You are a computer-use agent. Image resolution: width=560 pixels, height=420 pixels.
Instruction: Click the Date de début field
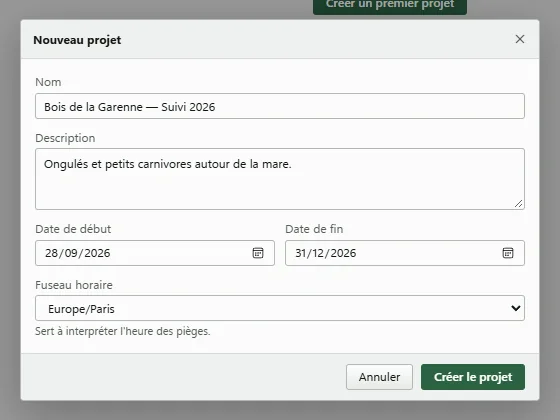pyautogui.click(x=155, y=253)
